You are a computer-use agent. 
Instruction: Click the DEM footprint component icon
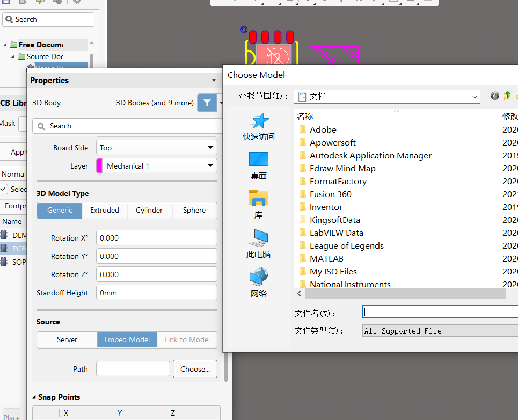tap(4, 235)
